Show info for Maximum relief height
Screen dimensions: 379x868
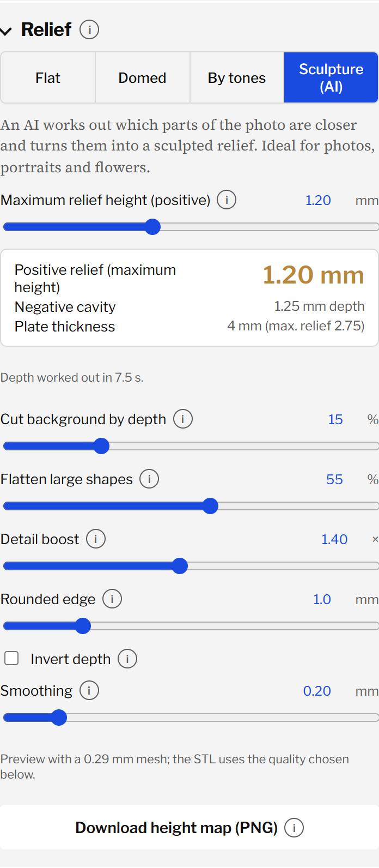click(227, 200)
